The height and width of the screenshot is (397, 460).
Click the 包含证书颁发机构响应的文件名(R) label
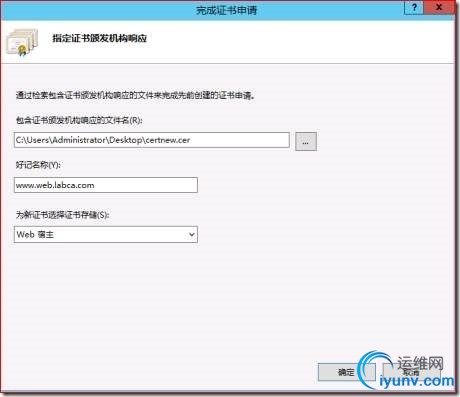[79, 120]
